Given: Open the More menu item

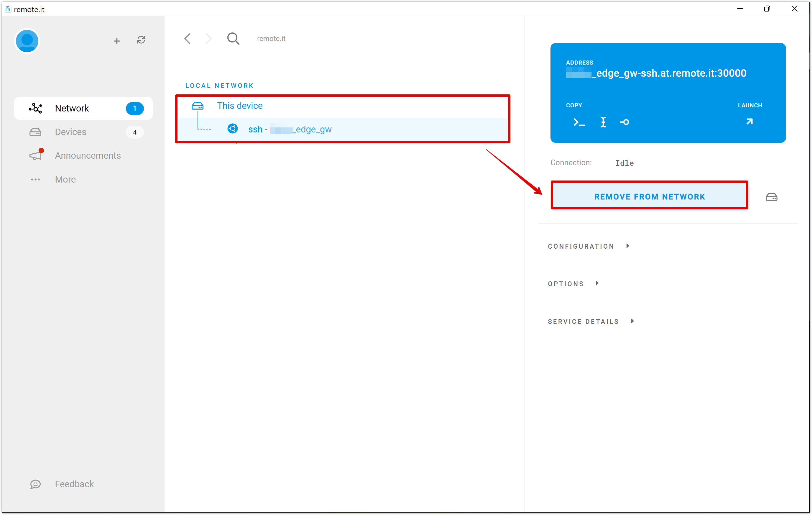Looking at the screenshot, I should click(83, 179).
